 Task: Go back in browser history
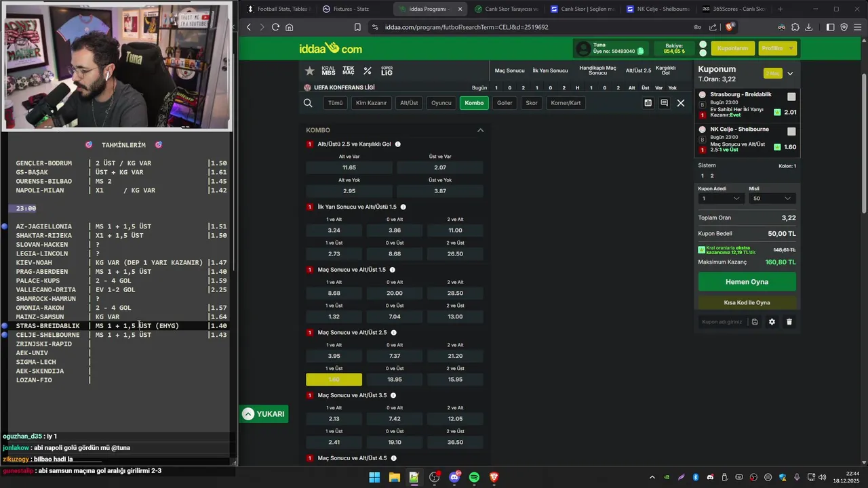click(249, 27)
